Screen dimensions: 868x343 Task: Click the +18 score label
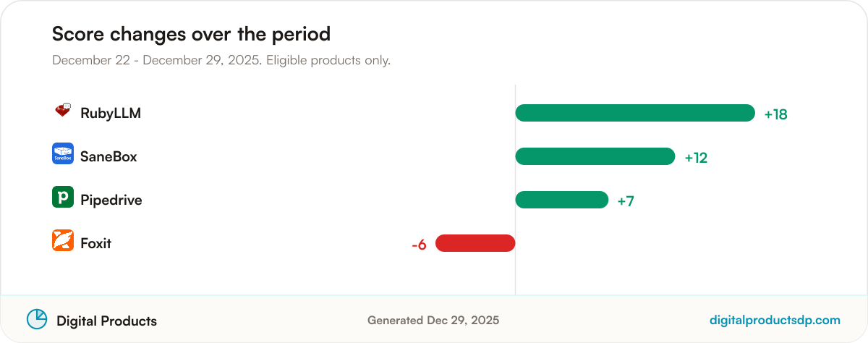click(x=775, y=114)
